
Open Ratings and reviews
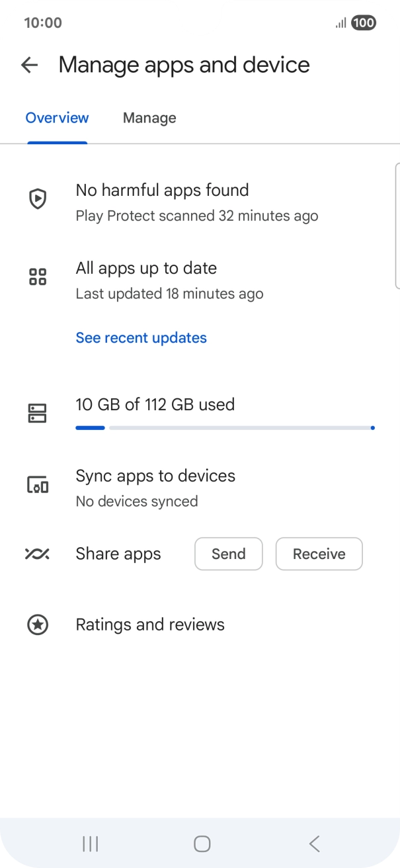(x=150, y=625)
